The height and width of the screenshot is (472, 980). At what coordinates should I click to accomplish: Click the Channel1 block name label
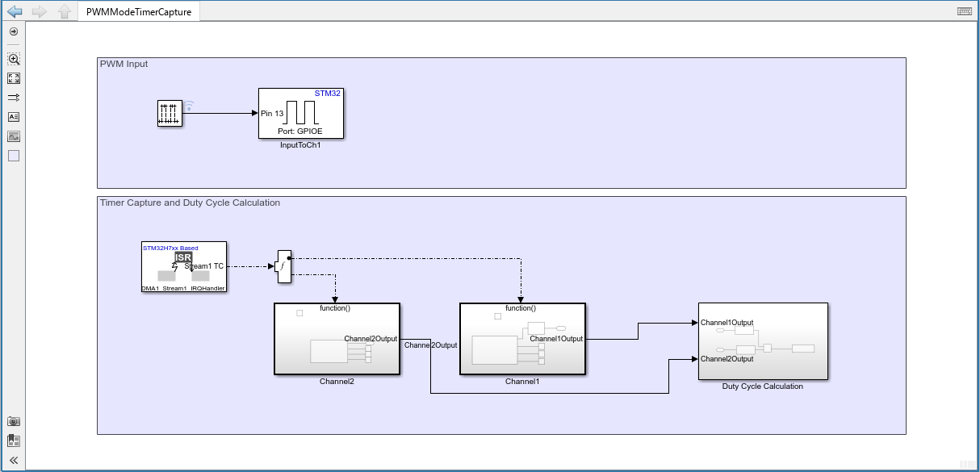pos(522,382)
